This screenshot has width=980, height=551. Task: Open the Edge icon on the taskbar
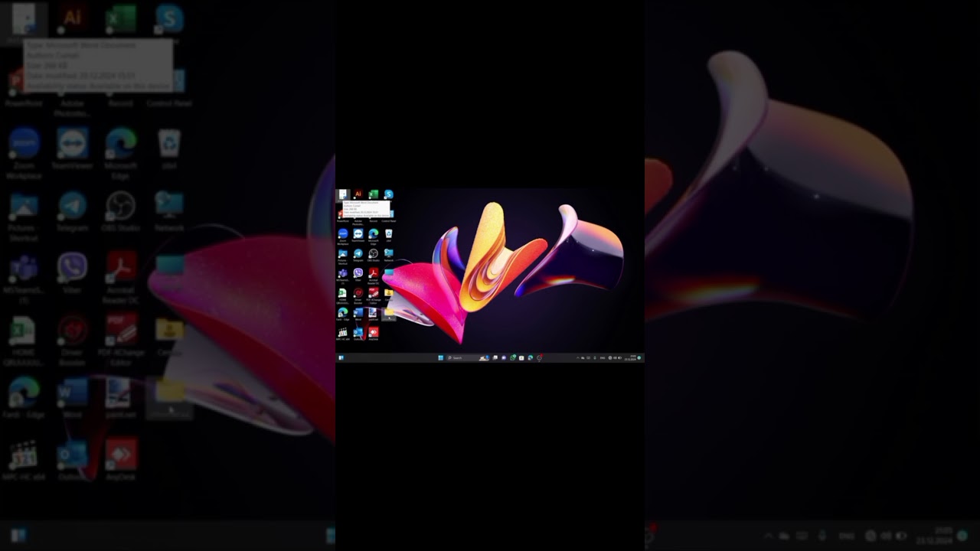[x=531, y=357]
